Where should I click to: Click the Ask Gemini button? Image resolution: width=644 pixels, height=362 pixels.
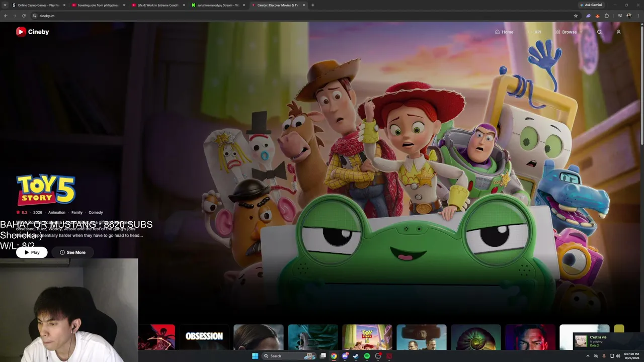click(591, 5)
